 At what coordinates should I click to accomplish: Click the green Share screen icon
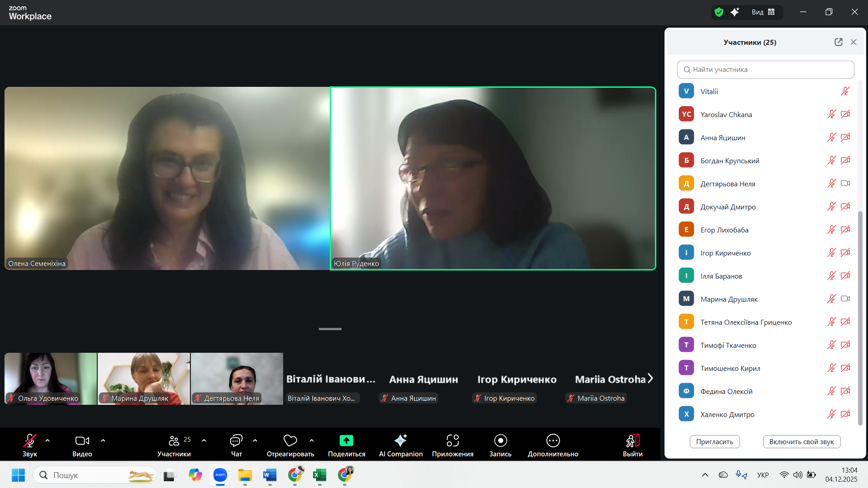346,441
